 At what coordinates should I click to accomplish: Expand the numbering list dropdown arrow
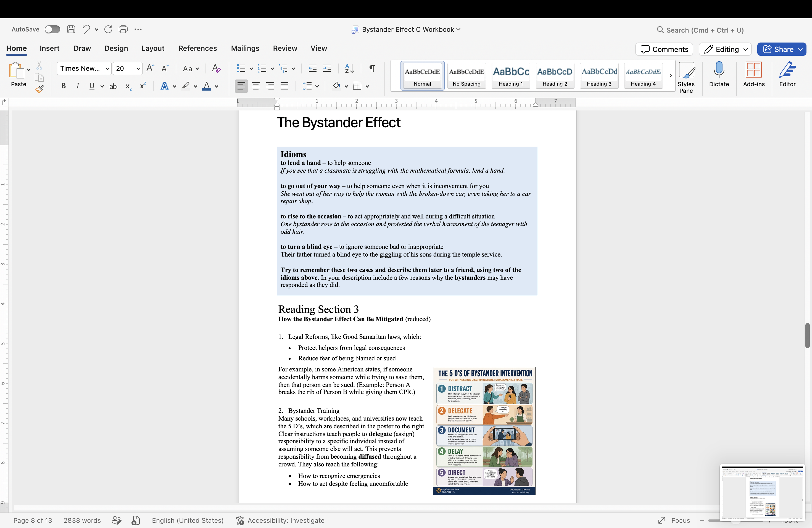coord(272,68)
